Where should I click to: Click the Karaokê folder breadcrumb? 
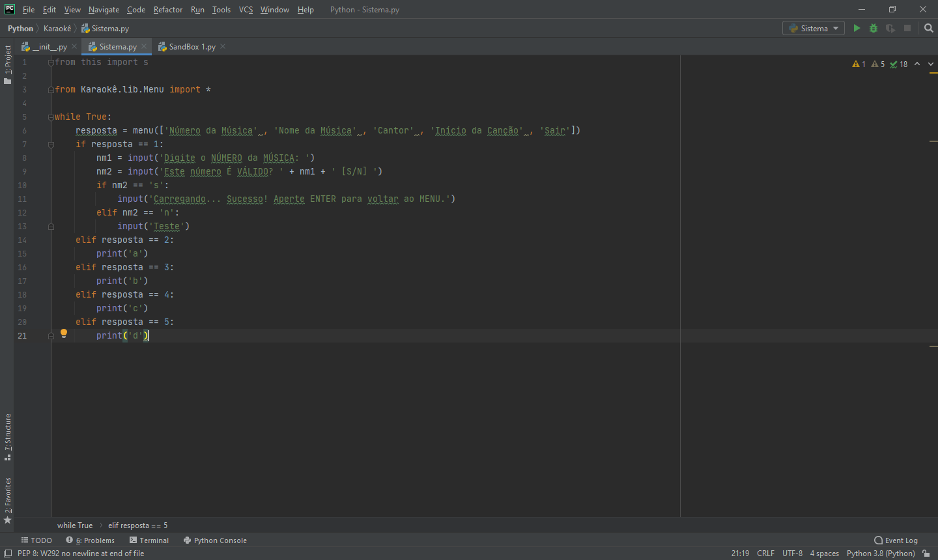tap(57, 29)
